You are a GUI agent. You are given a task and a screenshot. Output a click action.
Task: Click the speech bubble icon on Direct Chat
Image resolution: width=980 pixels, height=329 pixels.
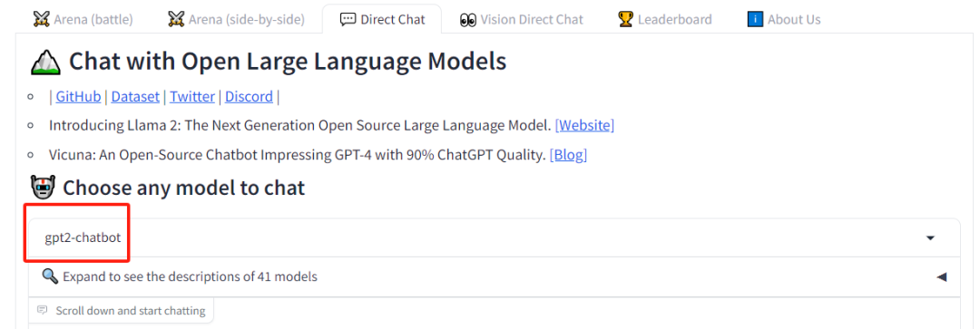click(348, 19)
